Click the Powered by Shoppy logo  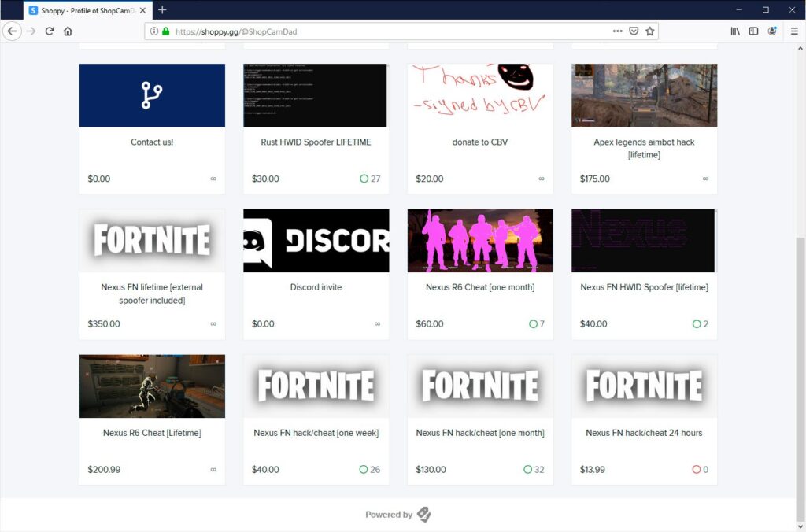[423, 514]
